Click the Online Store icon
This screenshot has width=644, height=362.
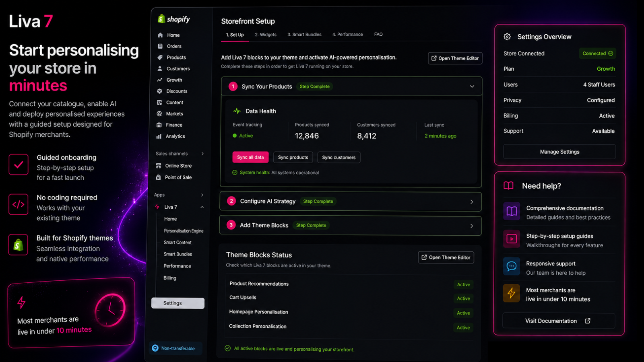[x=159, y=166]
